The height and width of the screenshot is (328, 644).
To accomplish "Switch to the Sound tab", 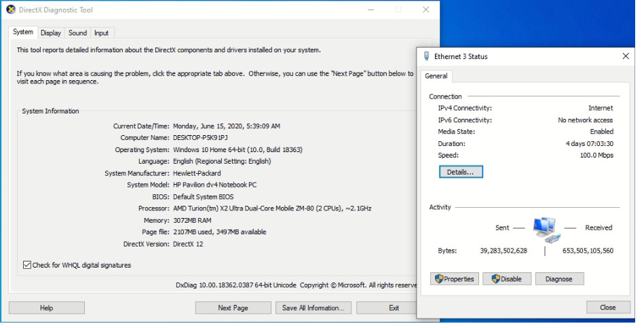I will pos(77,33).
